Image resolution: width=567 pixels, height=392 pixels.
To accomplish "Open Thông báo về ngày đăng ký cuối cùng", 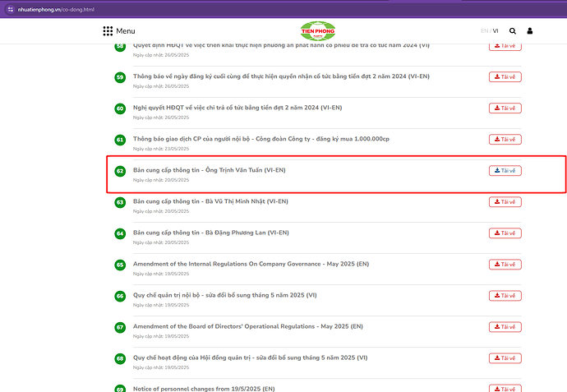I will (x=281, y=76).
